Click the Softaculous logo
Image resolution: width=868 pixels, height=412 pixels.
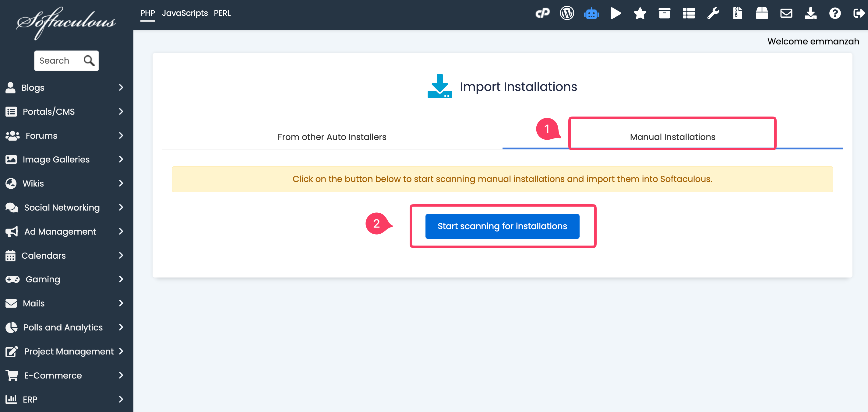(x=66, y=23)
